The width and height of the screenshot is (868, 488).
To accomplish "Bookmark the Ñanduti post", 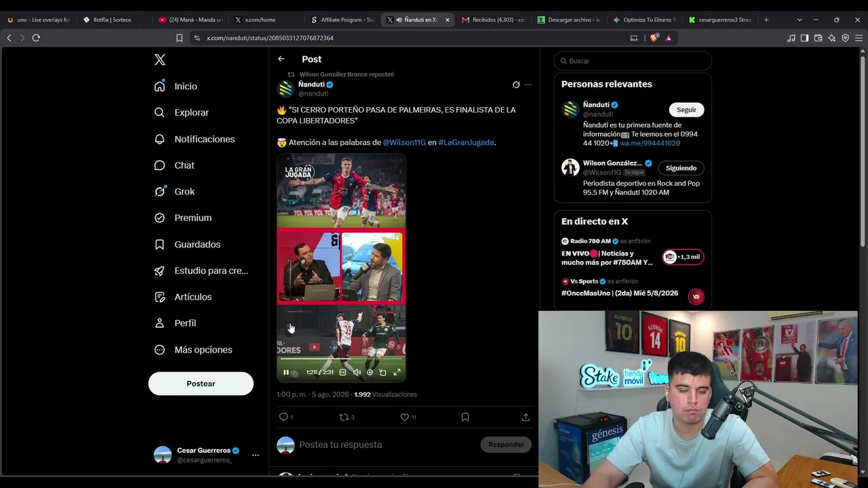I will 465,418.
